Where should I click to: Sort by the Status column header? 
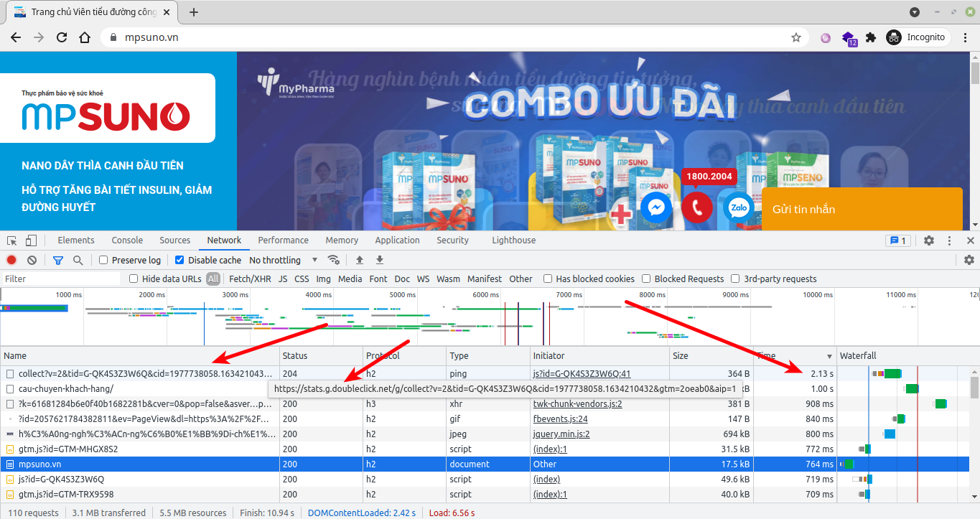[x=321, y=356]
